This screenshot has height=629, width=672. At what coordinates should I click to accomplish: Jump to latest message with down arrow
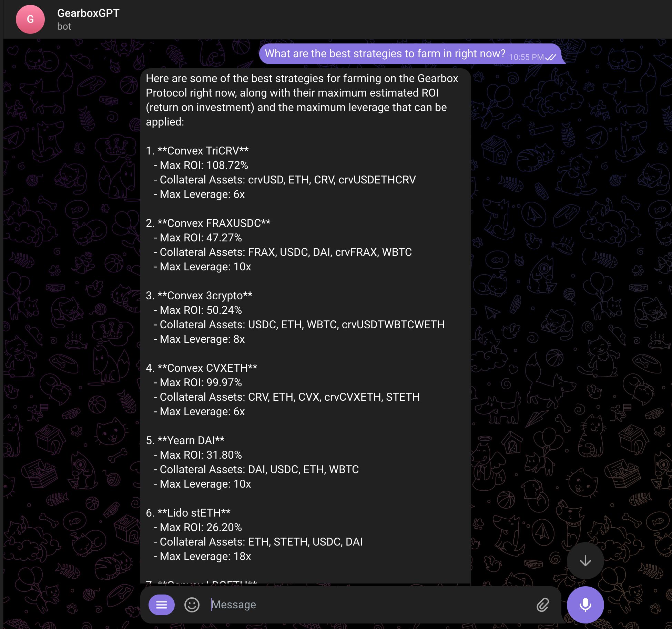click(x=585, y=561)
